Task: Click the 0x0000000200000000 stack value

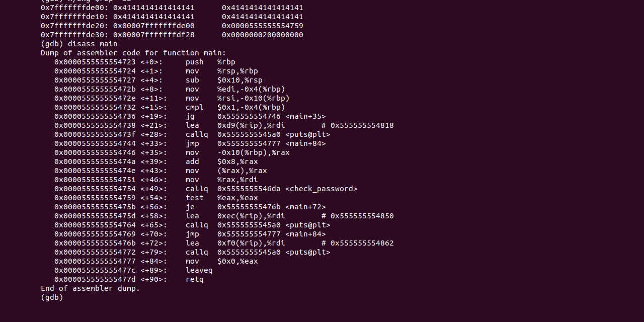Action: (x=262, y=35)
